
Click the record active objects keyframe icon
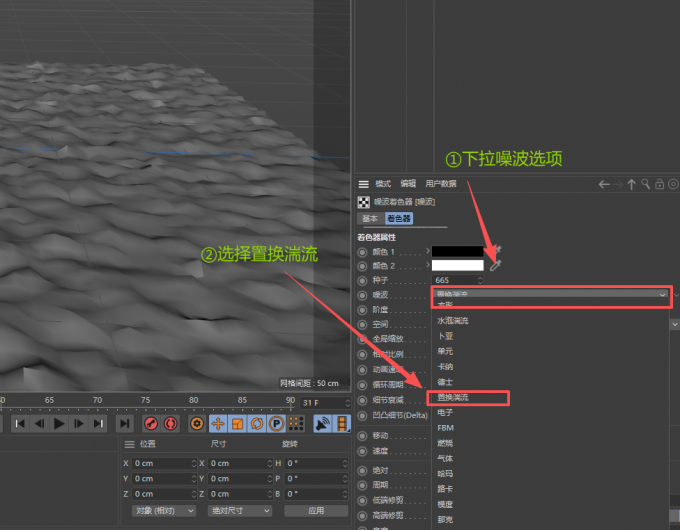(x=151, y=424)
